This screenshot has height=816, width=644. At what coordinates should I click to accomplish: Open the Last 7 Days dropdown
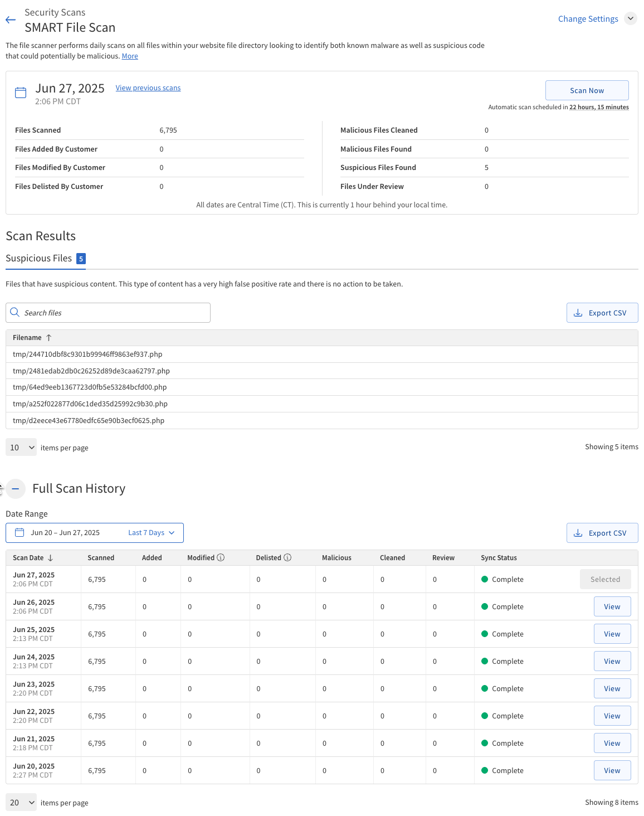(x=151, y=533)
